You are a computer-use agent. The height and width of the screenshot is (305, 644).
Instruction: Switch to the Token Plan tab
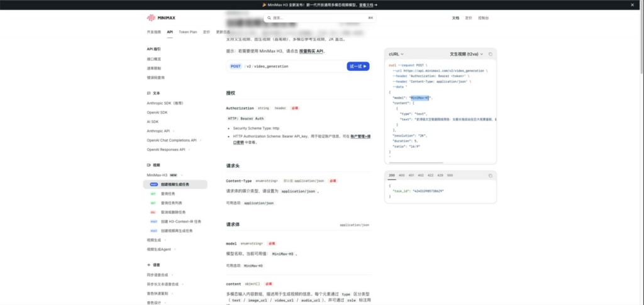point(187,31)
